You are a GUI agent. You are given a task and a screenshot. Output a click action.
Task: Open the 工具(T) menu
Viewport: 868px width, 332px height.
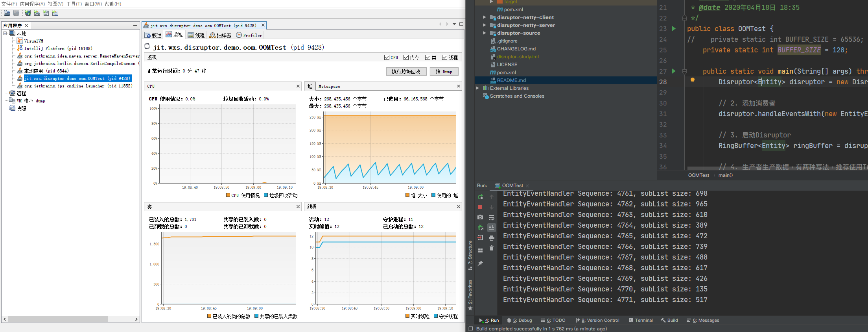[74, 4]
